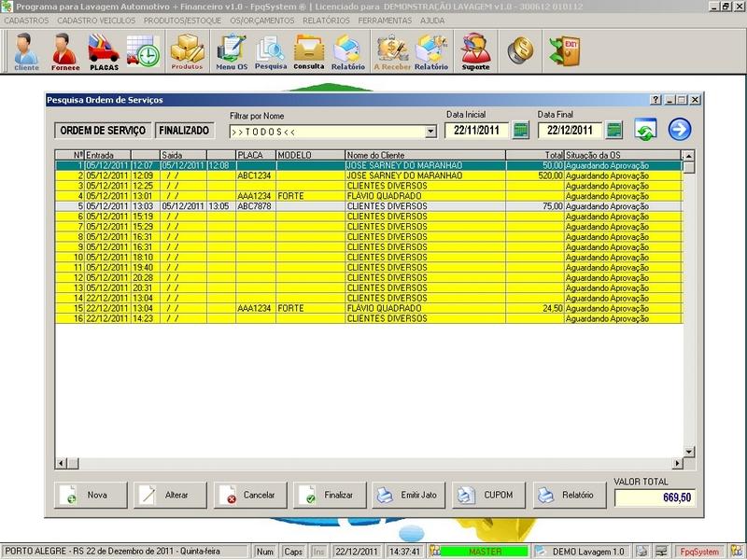Click the Data Inicial date field
This screenshot has width=747, height=560.
476,130
